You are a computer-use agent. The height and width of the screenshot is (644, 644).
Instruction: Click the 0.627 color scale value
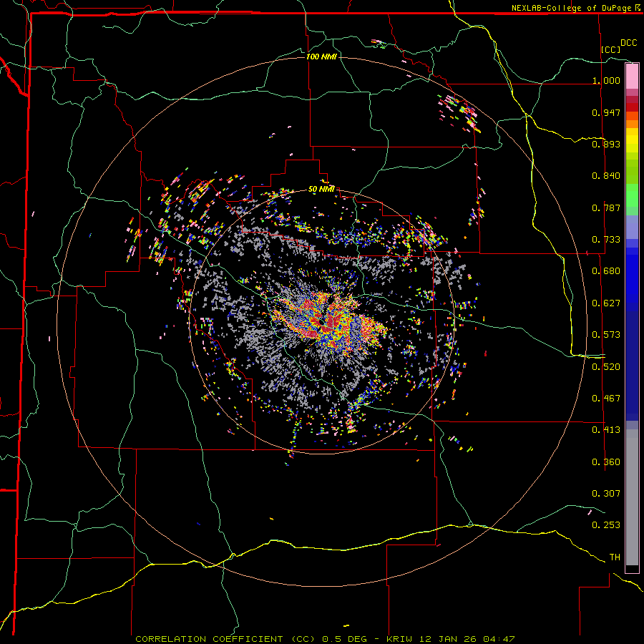tap(606, 303)
